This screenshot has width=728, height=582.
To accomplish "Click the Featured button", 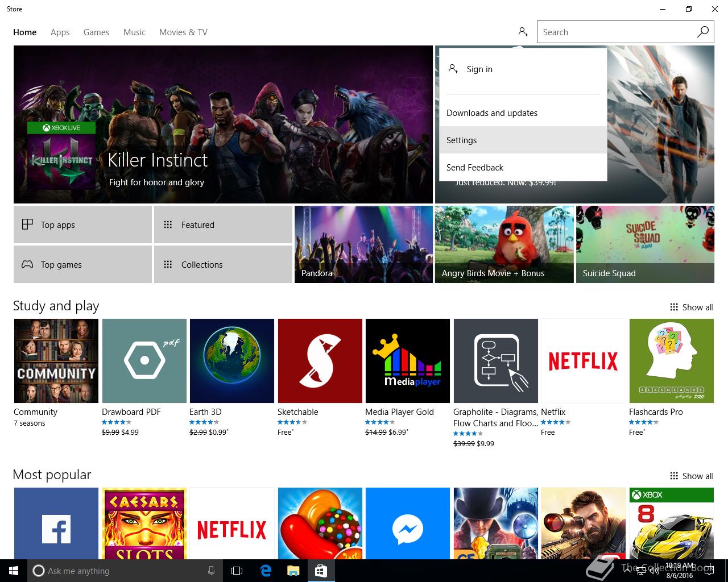I will coord(223,225).
